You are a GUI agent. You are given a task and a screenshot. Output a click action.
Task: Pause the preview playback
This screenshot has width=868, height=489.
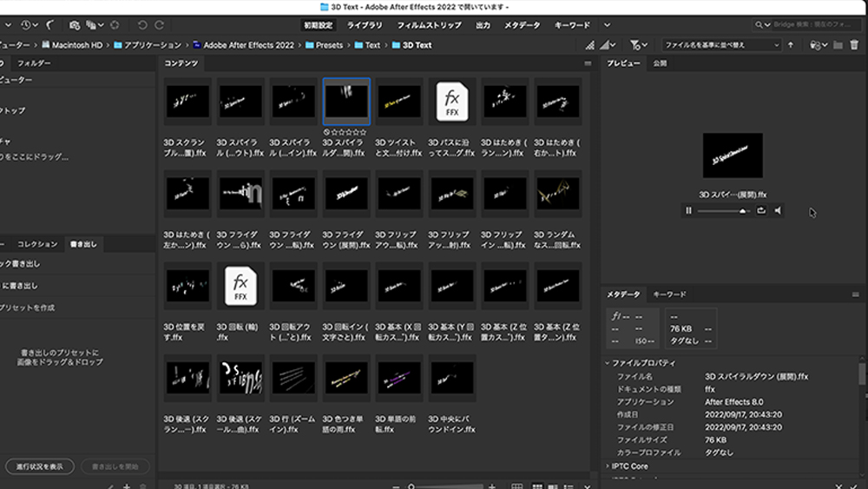coord(688,210)
